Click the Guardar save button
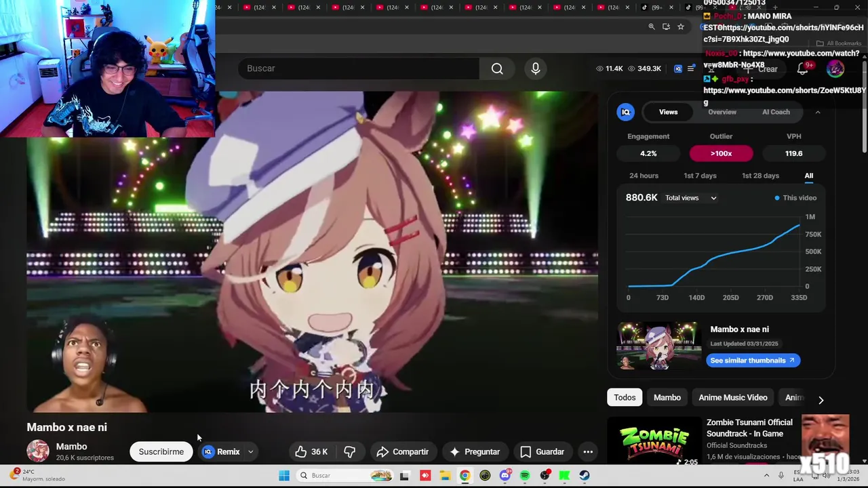 coord(542,451)
